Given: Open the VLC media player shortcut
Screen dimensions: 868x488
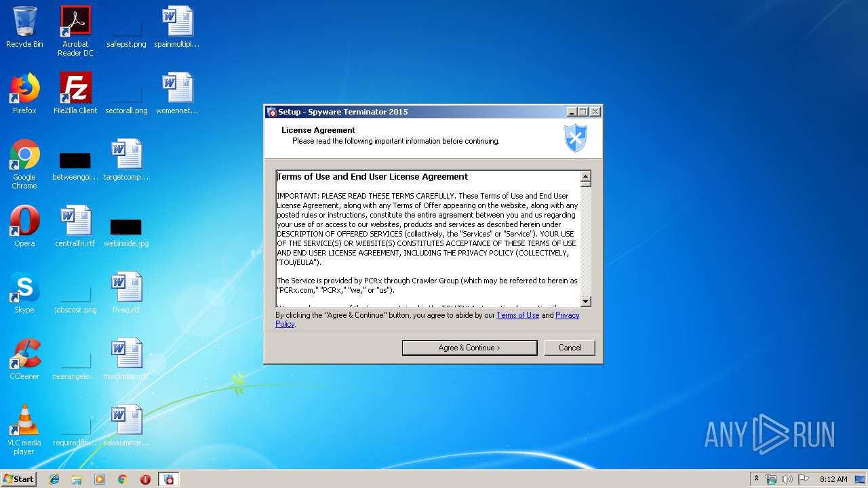Looking at the screenshot, I should tap(24, 430).
